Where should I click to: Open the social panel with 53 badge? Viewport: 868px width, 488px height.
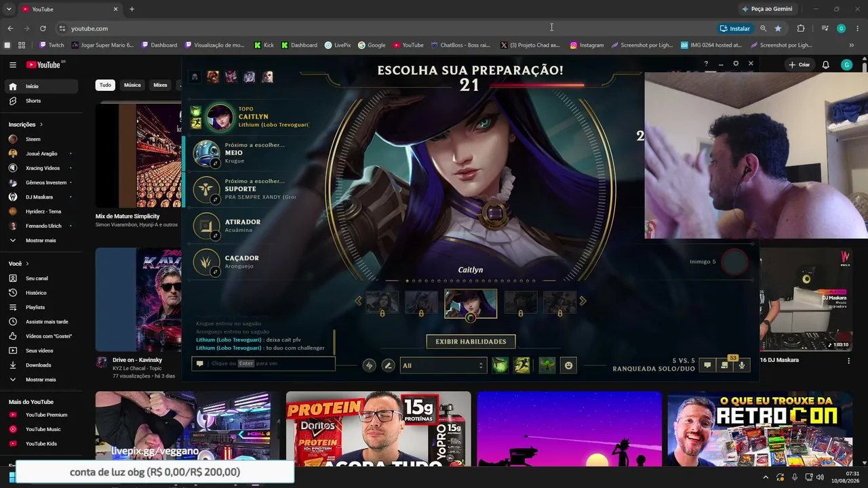[725, 365]
